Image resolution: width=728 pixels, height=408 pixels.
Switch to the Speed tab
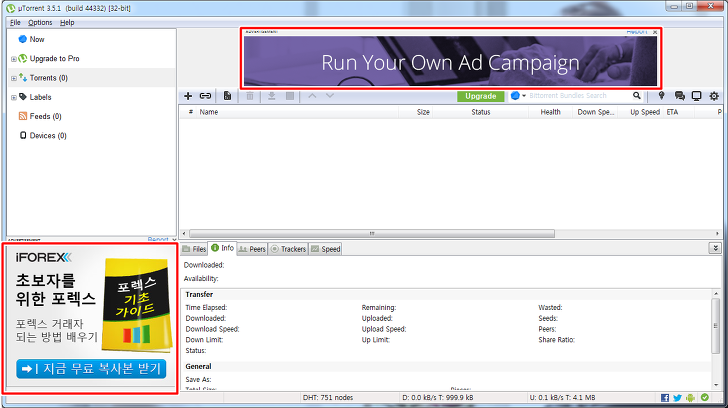click(x=325, y=249)
